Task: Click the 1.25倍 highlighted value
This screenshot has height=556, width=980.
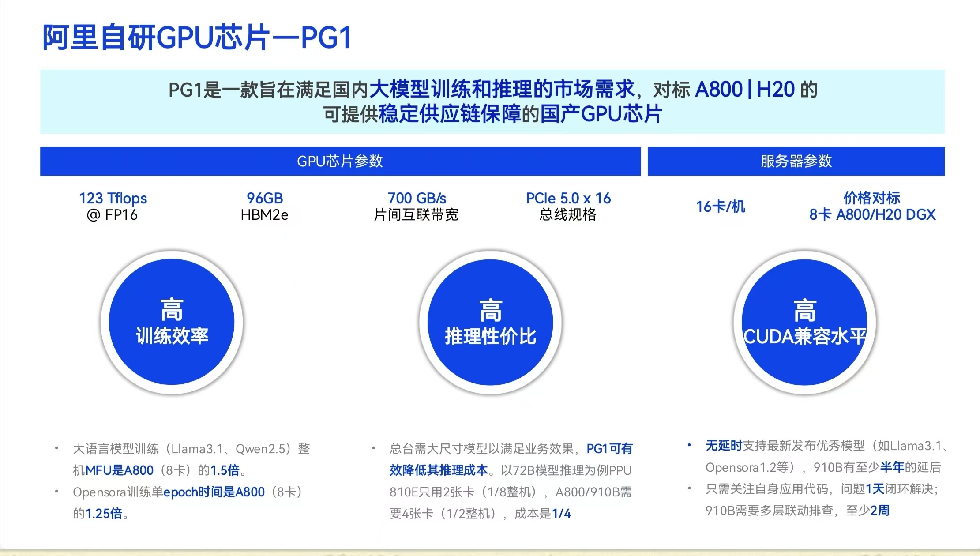Action: point(104,514)
